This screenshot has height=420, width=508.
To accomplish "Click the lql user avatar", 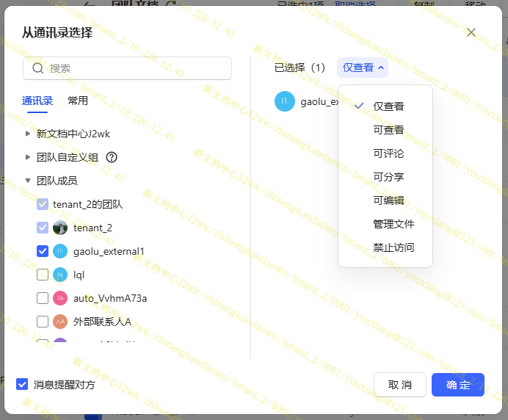I will (x=60, y=275).
